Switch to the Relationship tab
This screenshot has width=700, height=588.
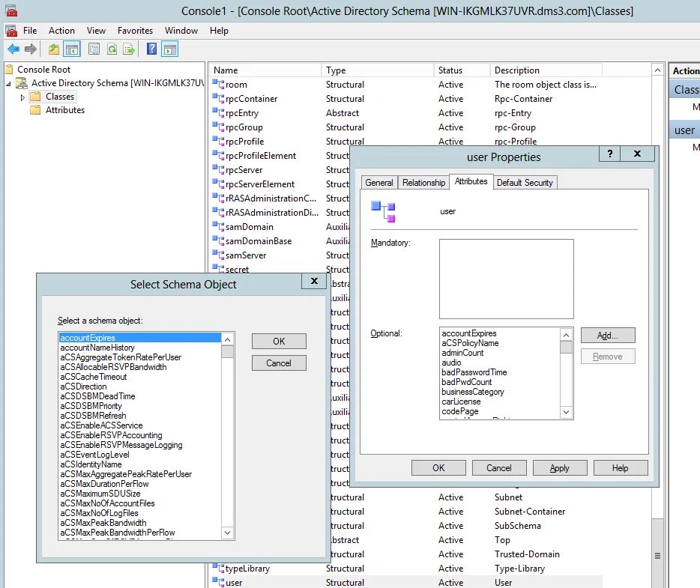pos(423,183)
